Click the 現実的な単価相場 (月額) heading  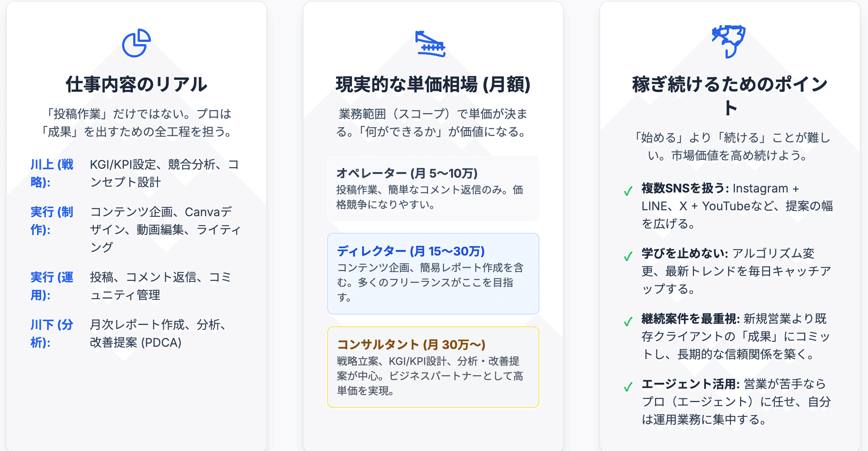(x=433, y=85)
